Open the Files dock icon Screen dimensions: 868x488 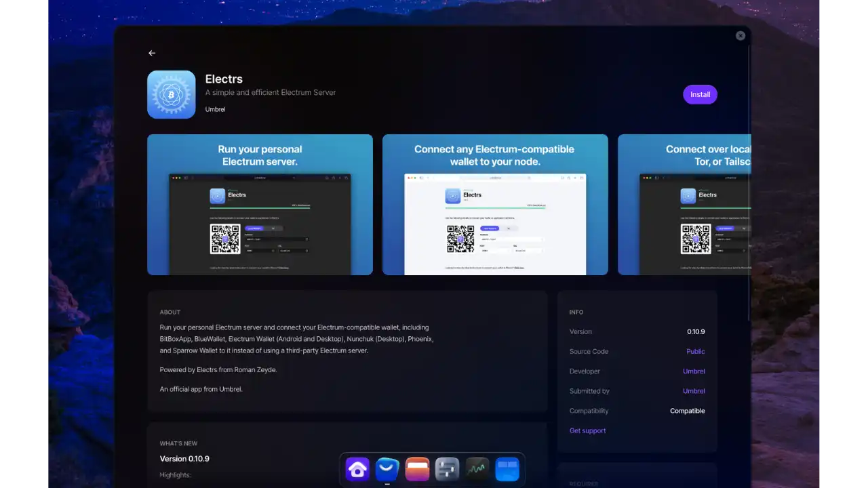tap(417, 469)
